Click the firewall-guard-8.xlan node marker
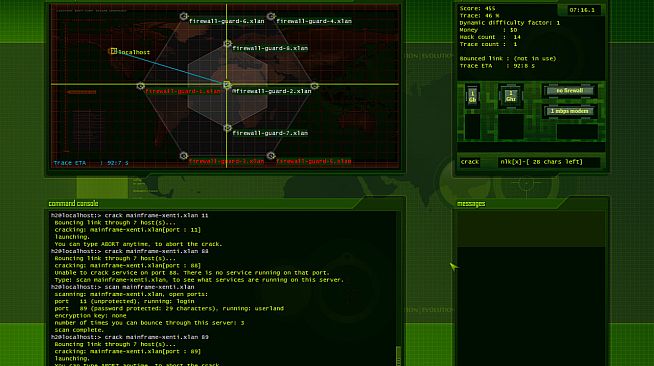 click(x=227, y=44)
